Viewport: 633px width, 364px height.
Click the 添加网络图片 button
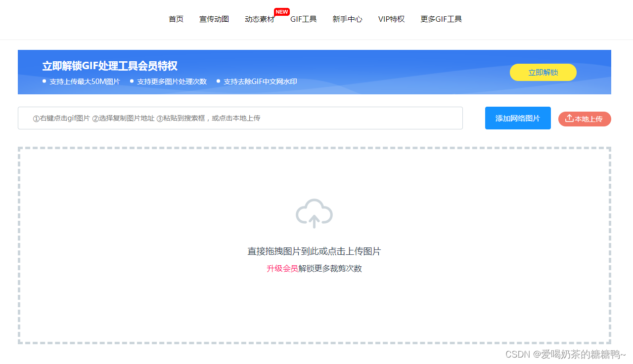pyautogui.click(x=518, y=118)
